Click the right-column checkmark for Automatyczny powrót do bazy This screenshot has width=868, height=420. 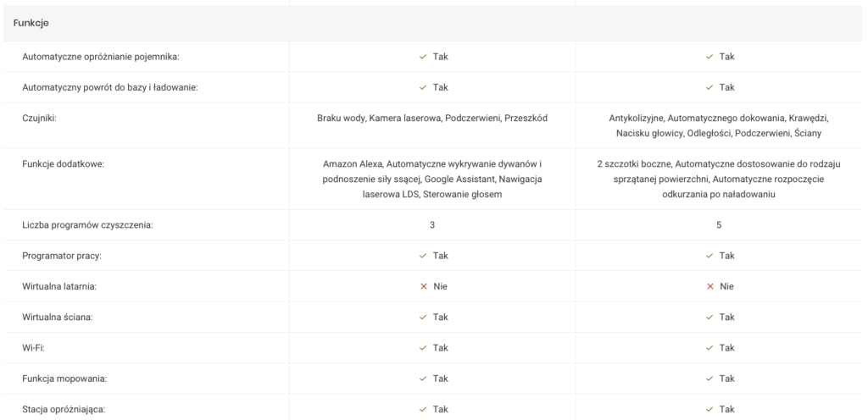(709, 87)
